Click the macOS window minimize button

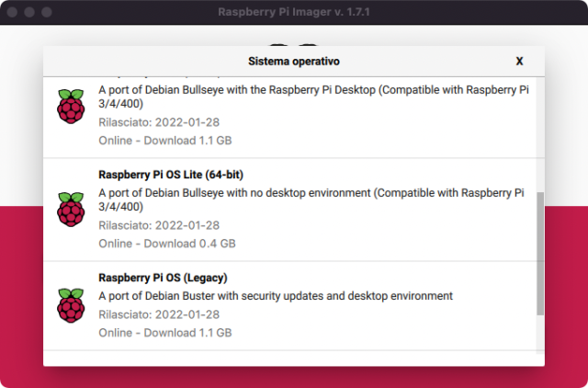tap(28, 13)
